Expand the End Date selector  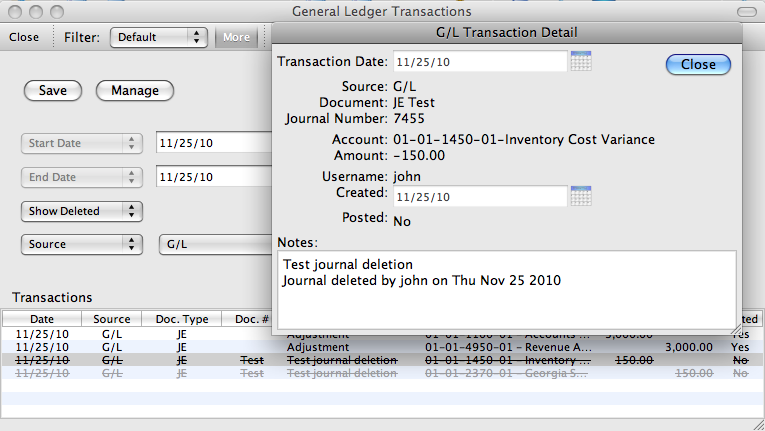click(x=82, y=177)
